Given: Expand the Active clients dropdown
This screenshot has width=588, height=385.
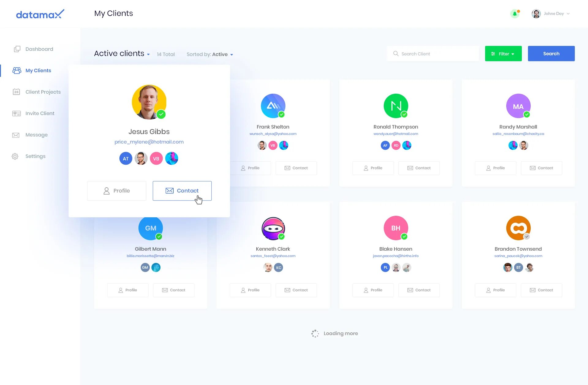Looking at the screenshot, I should coord(148,54).
